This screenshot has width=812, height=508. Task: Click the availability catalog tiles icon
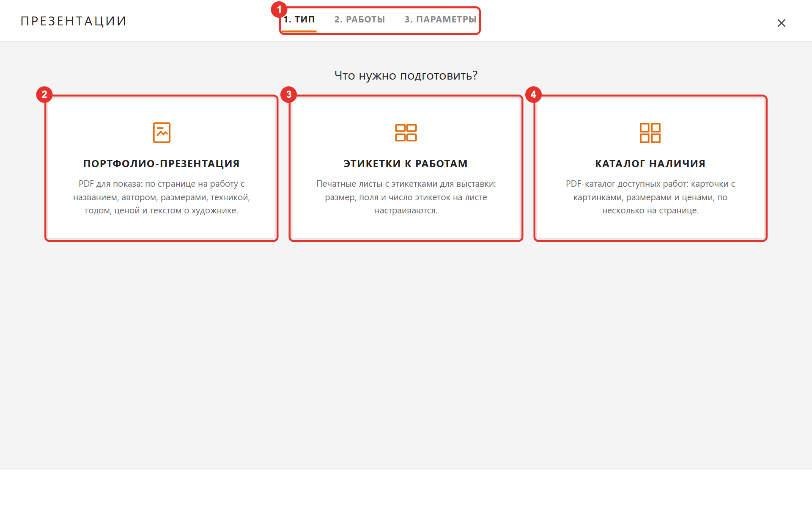pyautogui.click(x=650, y=133)
